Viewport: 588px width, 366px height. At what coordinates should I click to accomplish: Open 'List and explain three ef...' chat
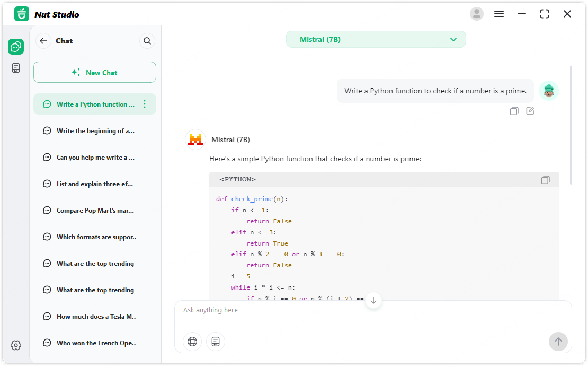coord(95,184)
